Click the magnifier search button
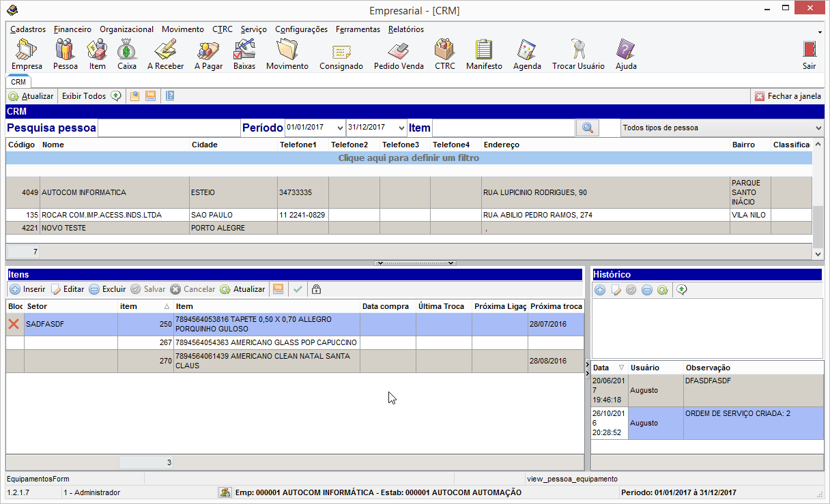830x504 pixels. (587, 128)
